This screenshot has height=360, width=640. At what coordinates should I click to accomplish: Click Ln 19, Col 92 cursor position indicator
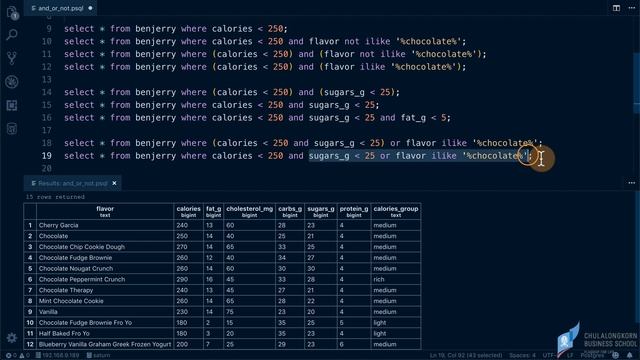pyautogui.click(x=466, y=356)
